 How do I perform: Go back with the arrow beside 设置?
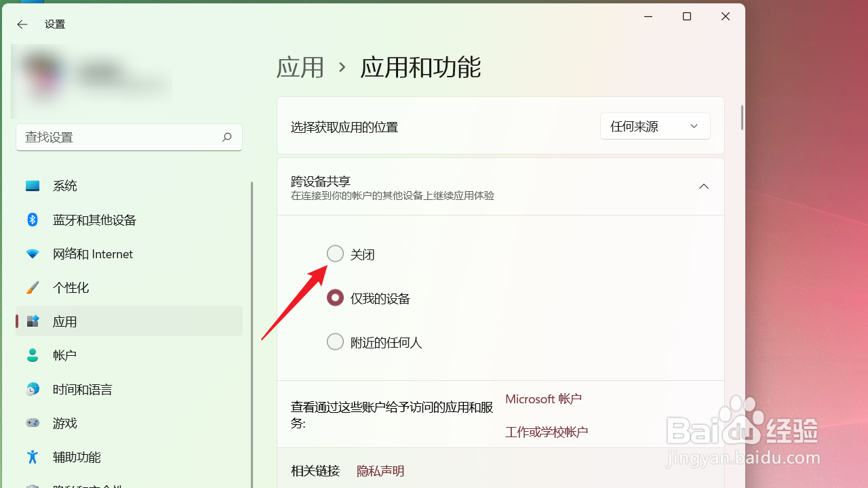click(22, 24)
